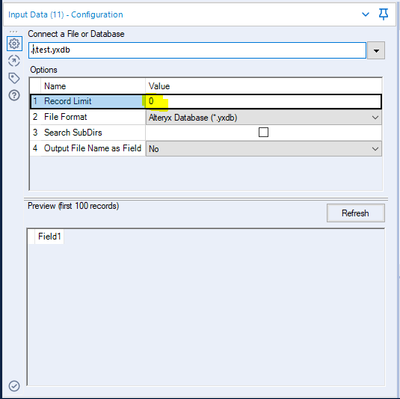Click the Value column header
This screenshot has width=400, height=399.
(159, 86)
